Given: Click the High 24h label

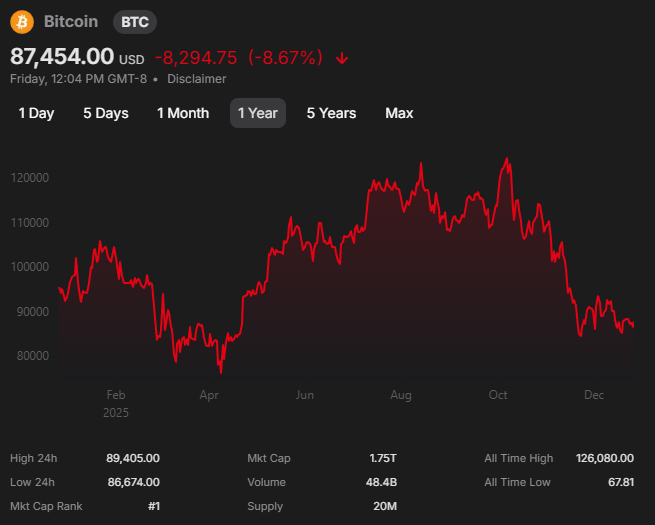Looking at the screenshot, I should point(33,459).
